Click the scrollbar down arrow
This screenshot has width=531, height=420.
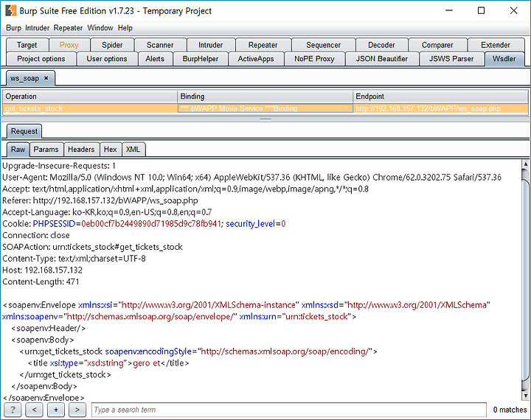[526, 395]
